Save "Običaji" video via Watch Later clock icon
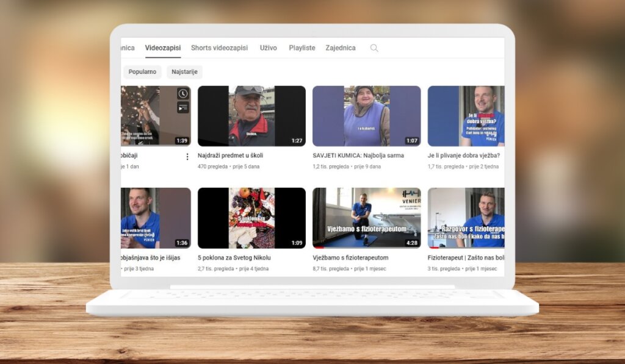Viewport: 625px width, 364px height. point(182,93)
